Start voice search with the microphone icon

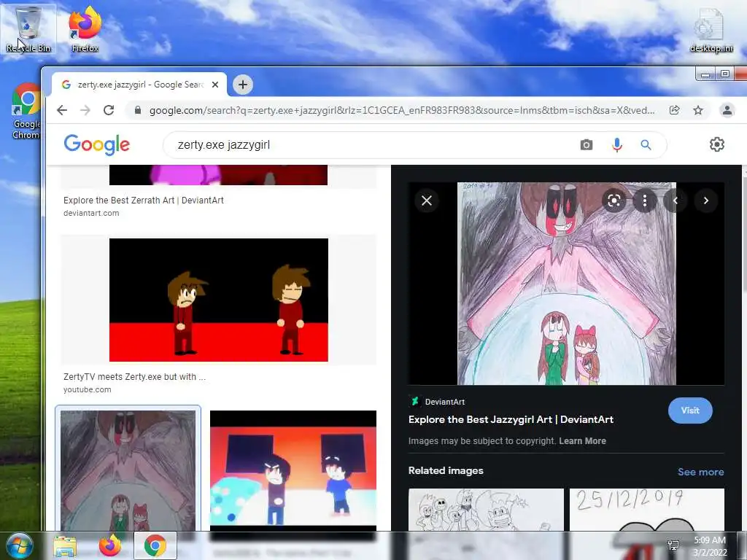(616, 145)
